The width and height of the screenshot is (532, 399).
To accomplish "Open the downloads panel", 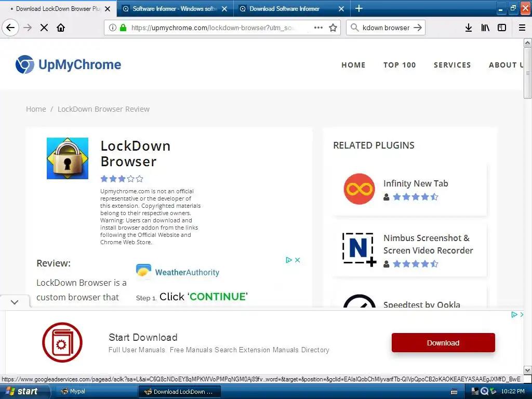I will pos(469,28).
